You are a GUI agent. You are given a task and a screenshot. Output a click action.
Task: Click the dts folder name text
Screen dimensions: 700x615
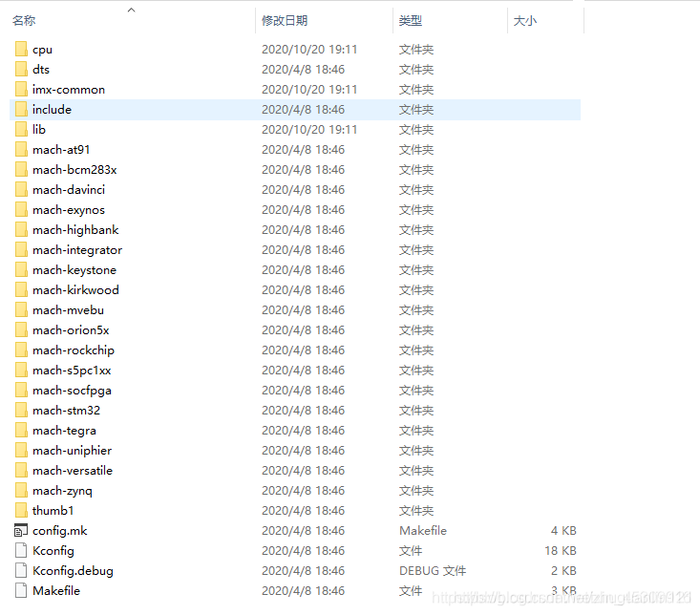click(41, 69)
